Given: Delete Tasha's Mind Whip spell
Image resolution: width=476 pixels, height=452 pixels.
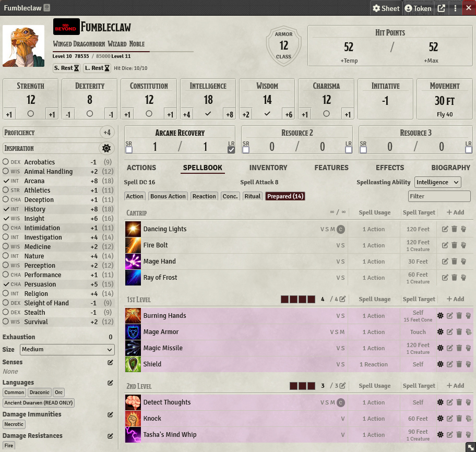Looking at the screenshot, I should pos(459,434).
